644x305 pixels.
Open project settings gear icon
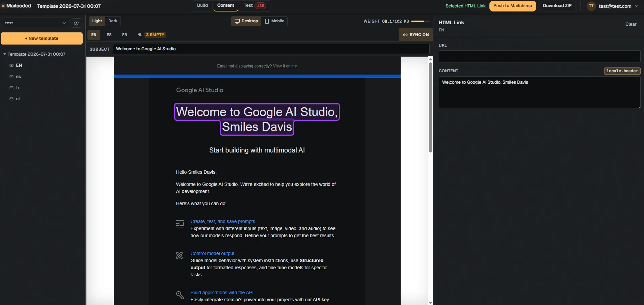pyautogui.click(x=77, y=23)
